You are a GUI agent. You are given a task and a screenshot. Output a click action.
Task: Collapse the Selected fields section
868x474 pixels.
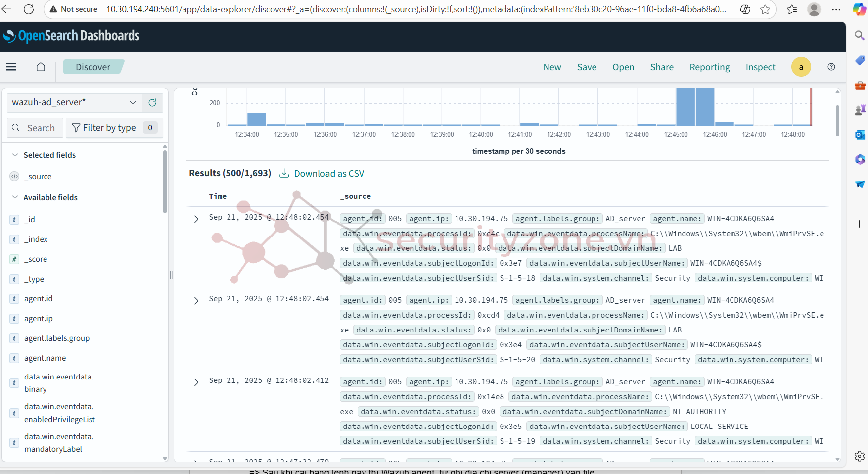click(x=15, y=155)
